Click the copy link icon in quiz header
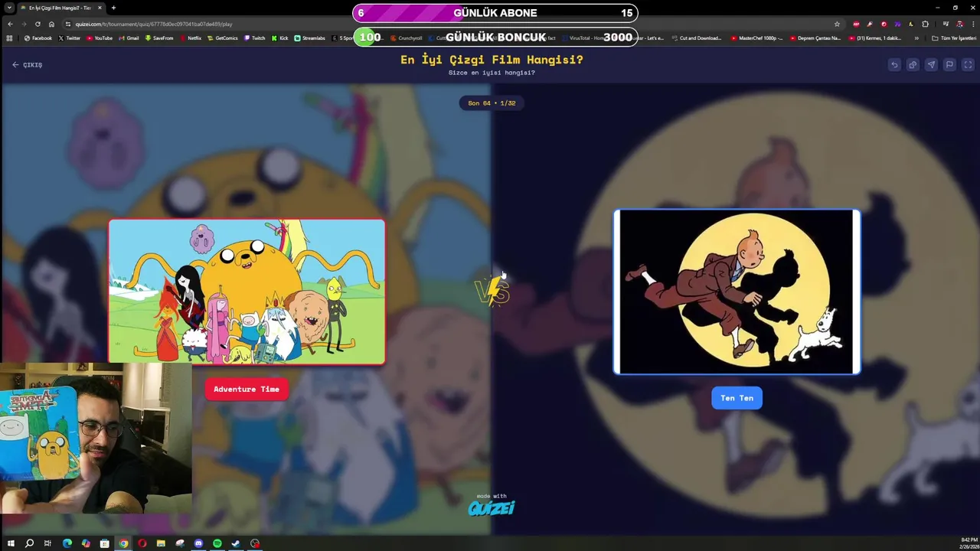The width and height of the screenshot is (980, 551). click(913, 65)
